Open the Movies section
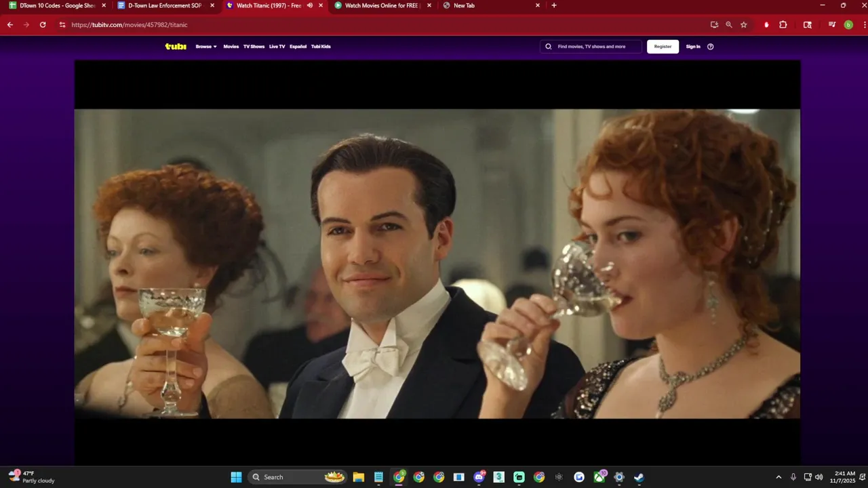The image size is (868, 488). click(231, 47)
